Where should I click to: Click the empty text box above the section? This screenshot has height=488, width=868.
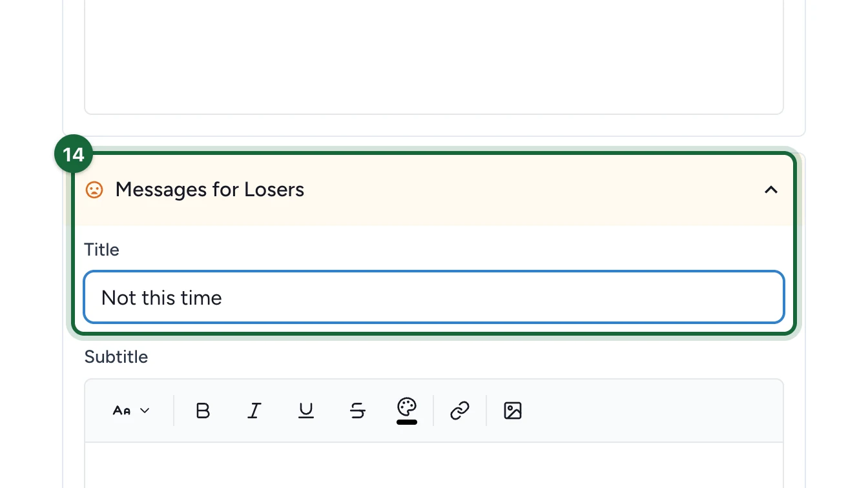434,57
